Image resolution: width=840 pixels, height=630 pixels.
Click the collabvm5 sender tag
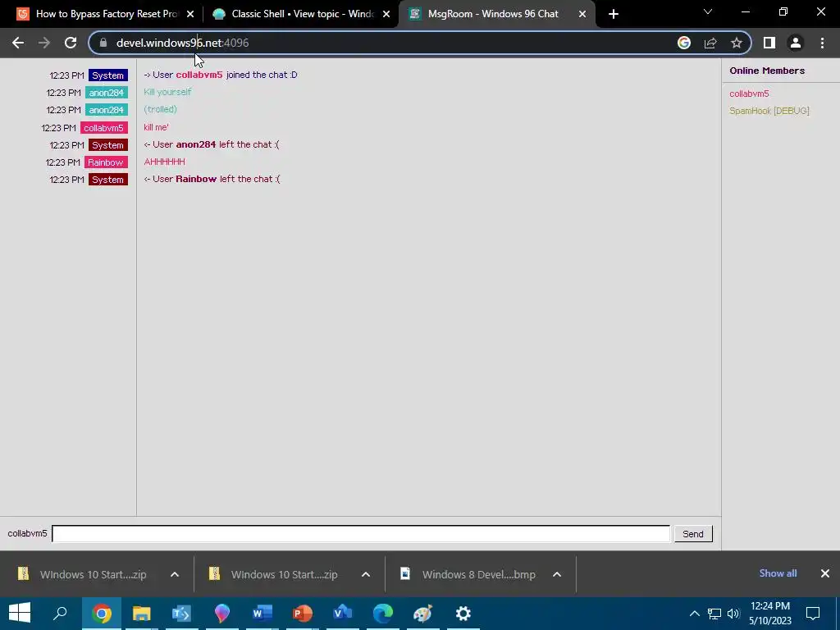tap(103, 128)
